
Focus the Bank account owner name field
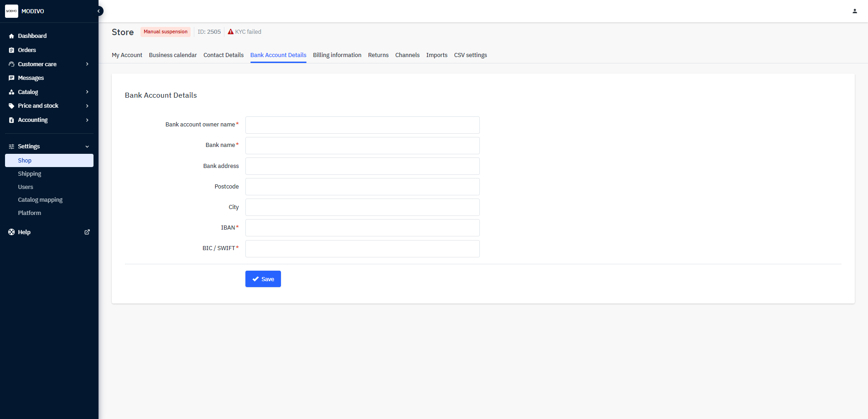pos(363,125)
